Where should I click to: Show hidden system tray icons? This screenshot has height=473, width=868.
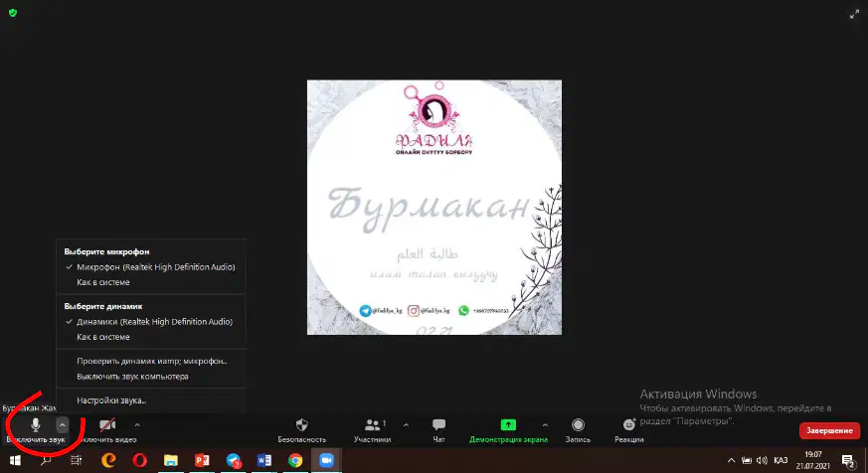731,460
